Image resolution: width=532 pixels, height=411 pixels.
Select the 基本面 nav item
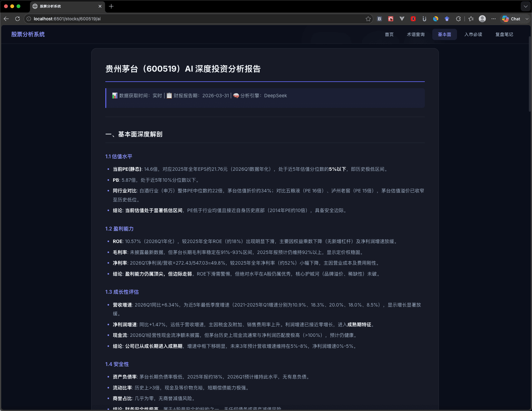point(444,34)
